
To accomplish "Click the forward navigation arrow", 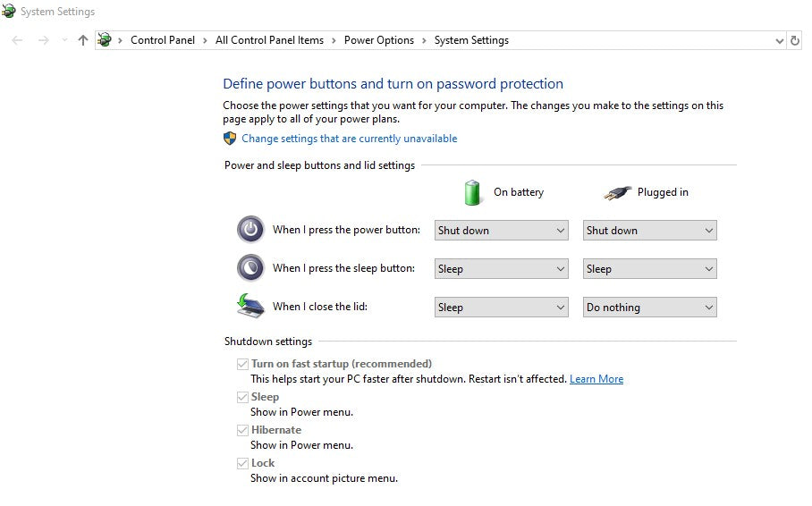I will [43, 40].
